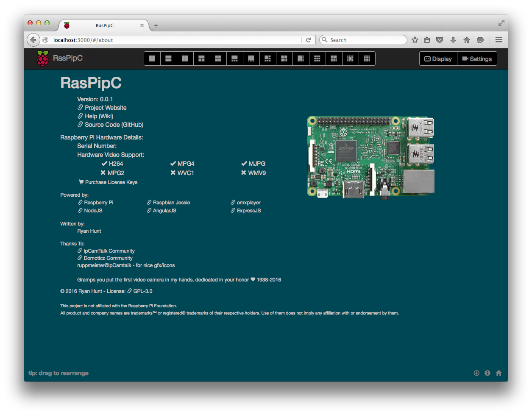This screenshot has width=532, height=415.
Task: Select one-large-plus-five-small L-shaped layout
Action: [268, 58]
